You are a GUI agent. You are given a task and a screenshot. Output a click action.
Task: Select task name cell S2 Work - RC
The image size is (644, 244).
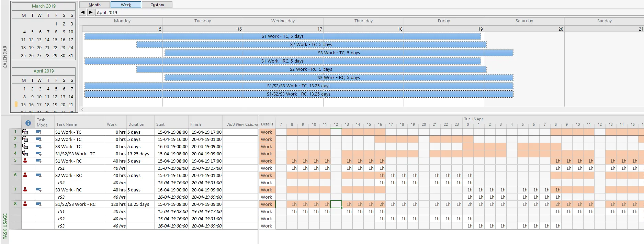click(x=79, y=175)
